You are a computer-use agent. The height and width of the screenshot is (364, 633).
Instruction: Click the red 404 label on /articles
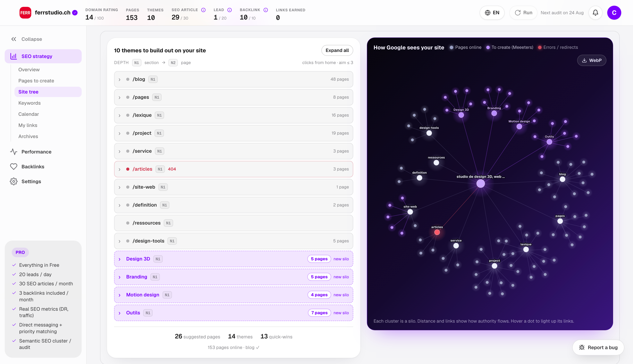(x=172, y=169)
